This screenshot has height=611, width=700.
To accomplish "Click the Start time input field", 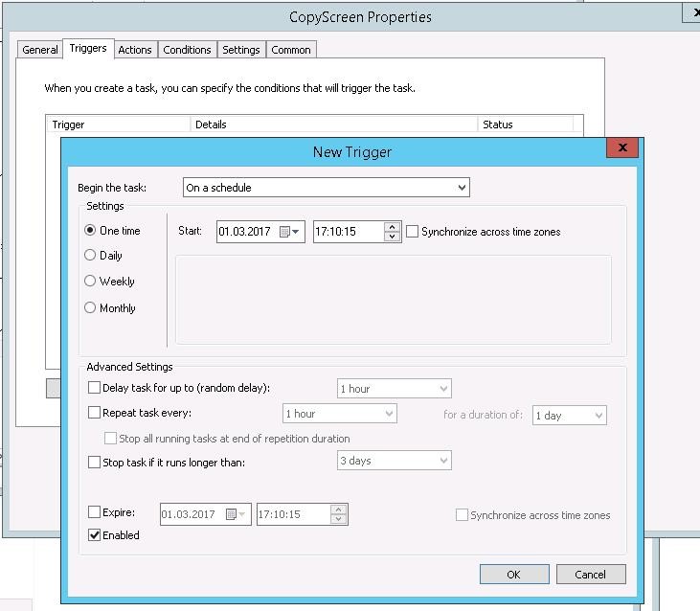I will 349,232.
